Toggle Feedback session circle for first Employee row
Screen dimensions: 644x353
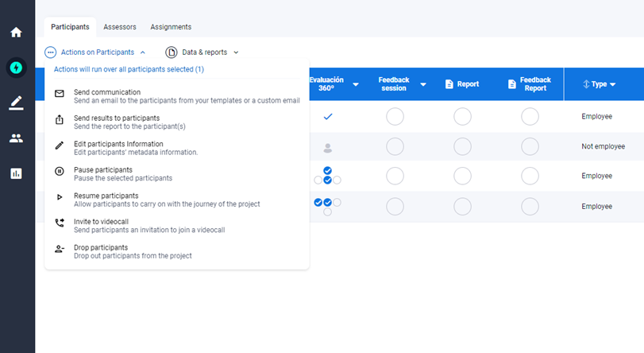click(x=395, y=117)
